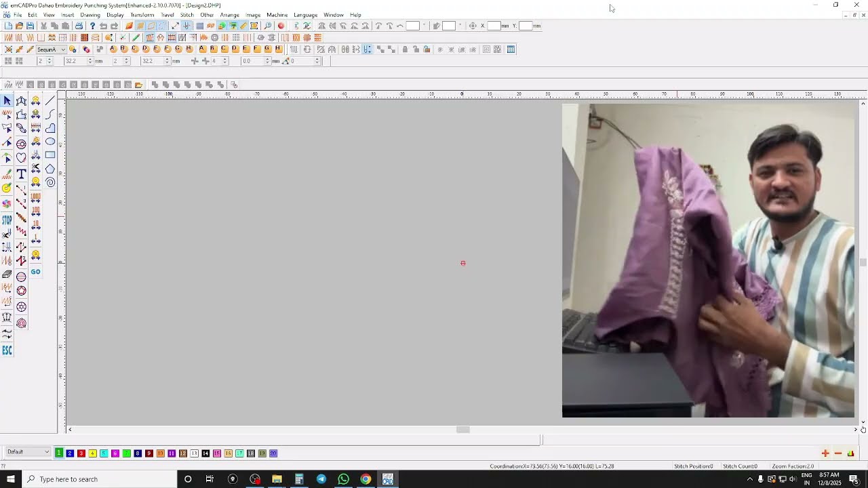Open the Default color scheme dropdown

tap(28, 452)
